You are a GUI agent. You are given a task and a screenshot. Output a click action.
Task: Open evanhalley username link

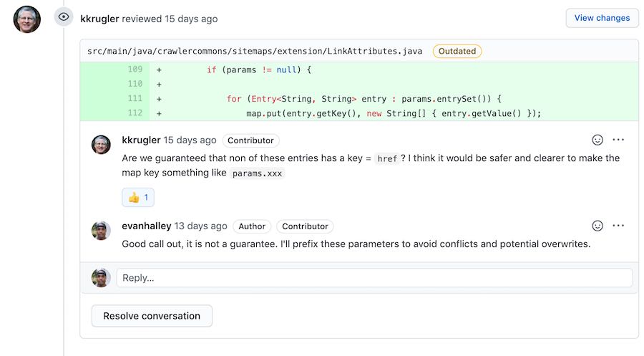[146, 226]
